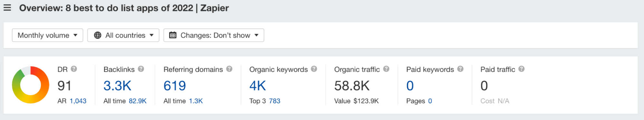This screenshot has width=644, height=120.
Task: Click the help icon beside Referring domains
Action: click(229, 69)
